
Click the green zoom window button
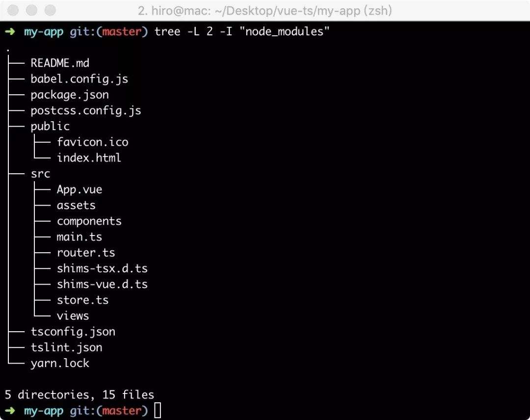point(50,10)
